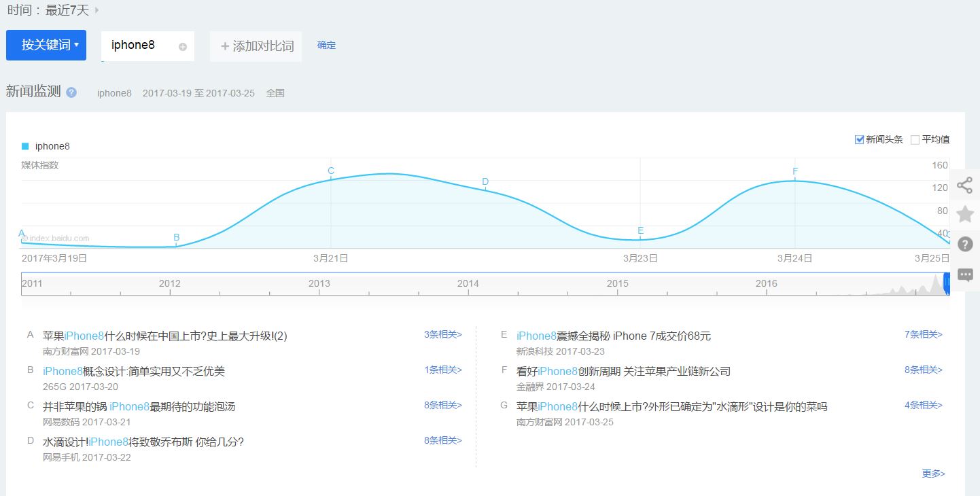980x496 pixels.
Task: Open the 7条相关 link for item E
Action: 922,334
